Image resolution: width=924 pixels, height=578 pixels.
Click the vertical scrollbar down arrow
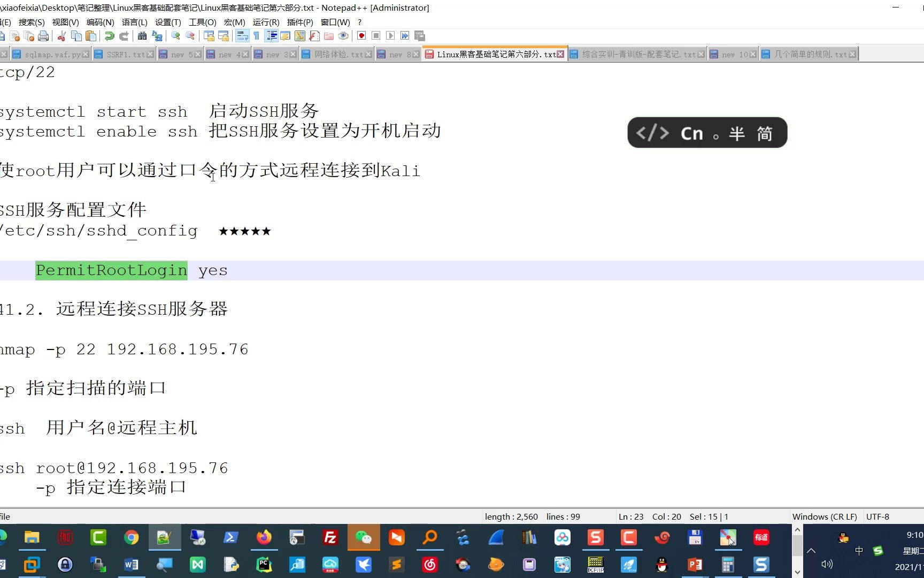coord(797,573)
